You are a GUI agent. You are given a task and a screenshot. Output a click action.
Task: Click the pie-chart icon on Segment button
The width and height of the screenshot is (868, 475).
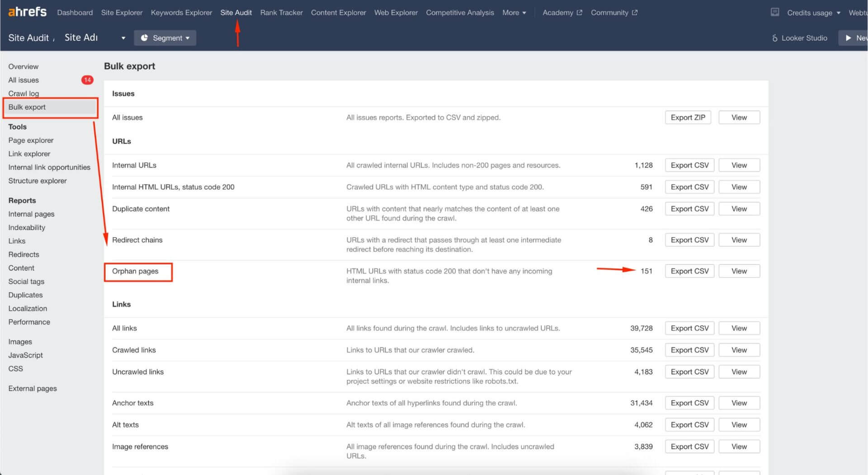[144, 38]
